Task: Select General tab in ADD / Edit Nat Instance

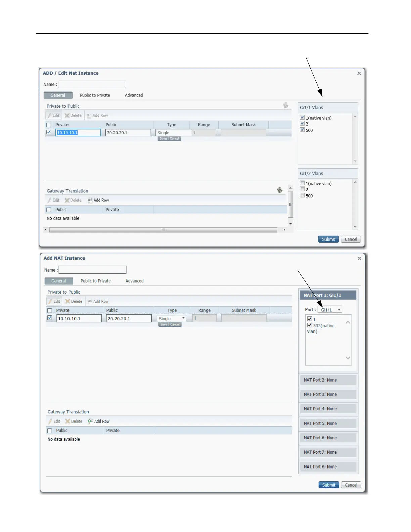Action: [58, 95]
